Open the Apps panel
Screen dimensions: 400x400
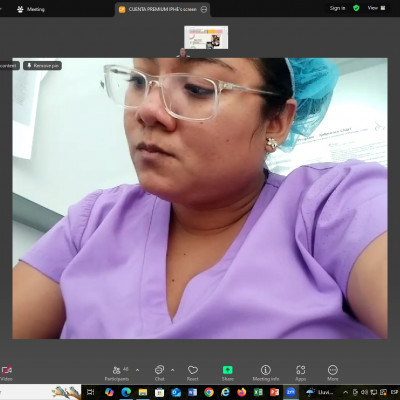300,373
